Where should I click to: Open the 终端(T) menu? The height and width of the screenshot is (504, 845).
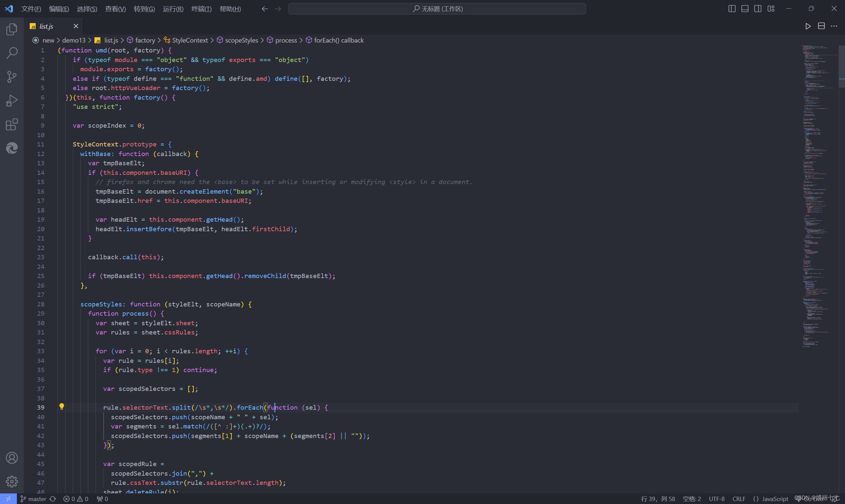coord(201,9)
